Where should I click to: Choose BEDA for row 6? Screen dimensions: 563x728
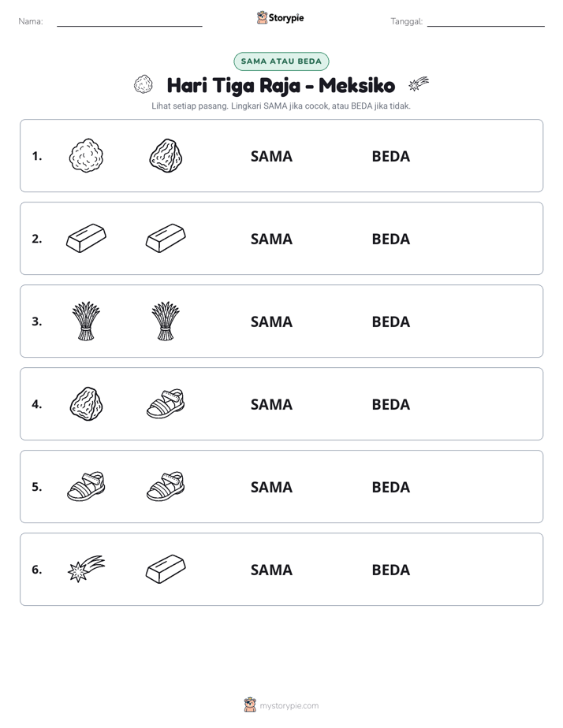click(x=390, y=570)
